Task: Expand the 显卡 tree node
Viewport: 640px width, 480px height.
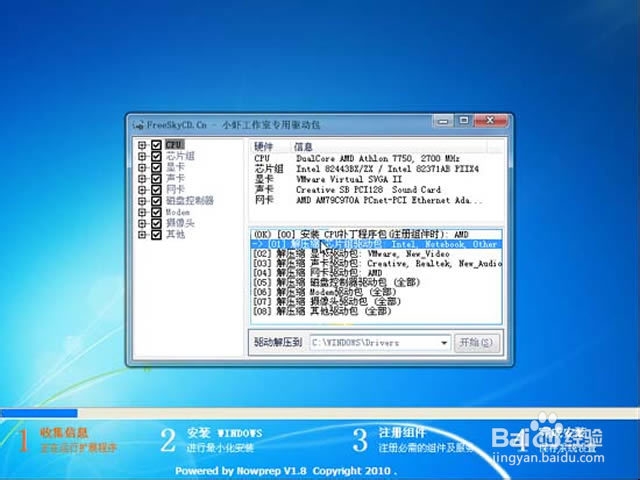Action: click(142, 167)
